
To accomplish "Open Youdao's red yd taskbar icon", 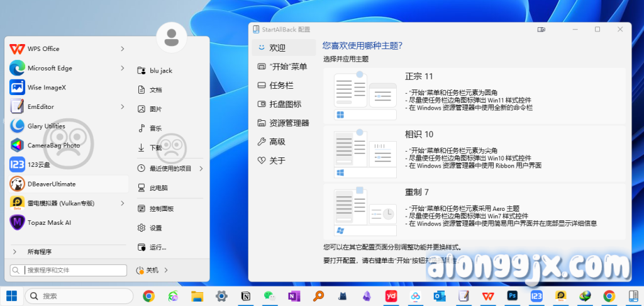I will (391, 296).
